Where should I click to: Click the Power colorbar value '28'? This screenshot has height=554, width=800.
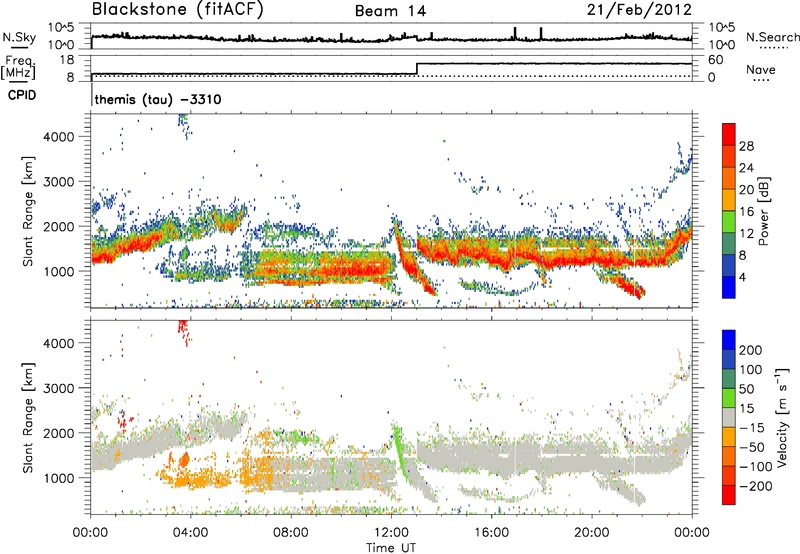point(746,146)
